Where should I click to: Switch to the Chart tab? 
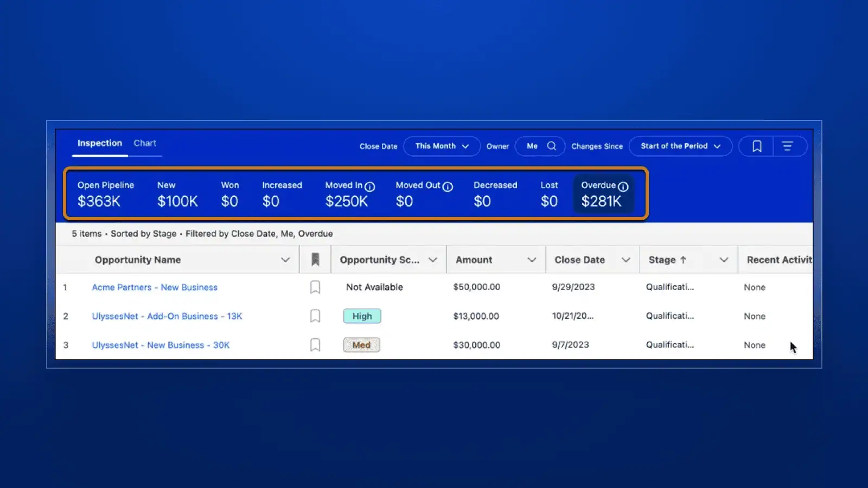tap(145, 143)
